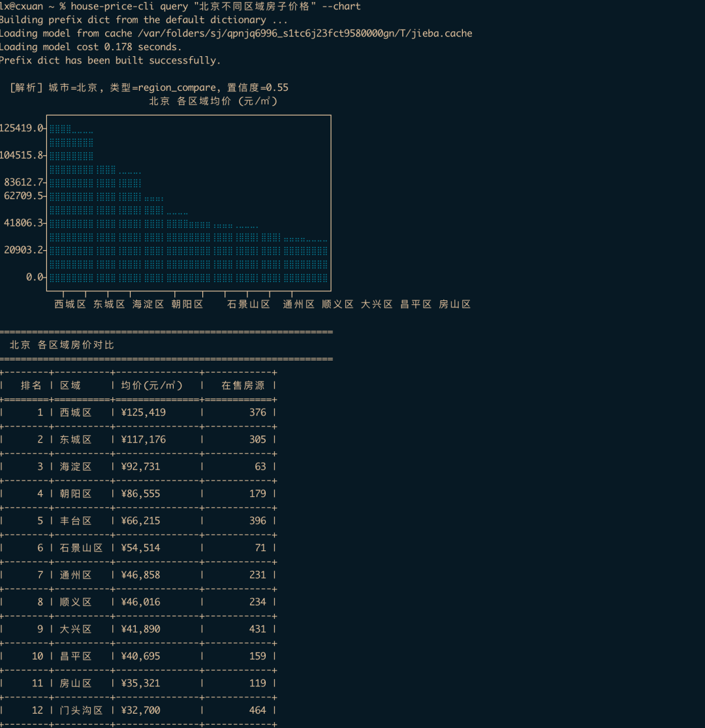The height and width of the screenshot is (728, 705).
Task: Click price cell ¥86,555
Action: (x=140, y=494)
